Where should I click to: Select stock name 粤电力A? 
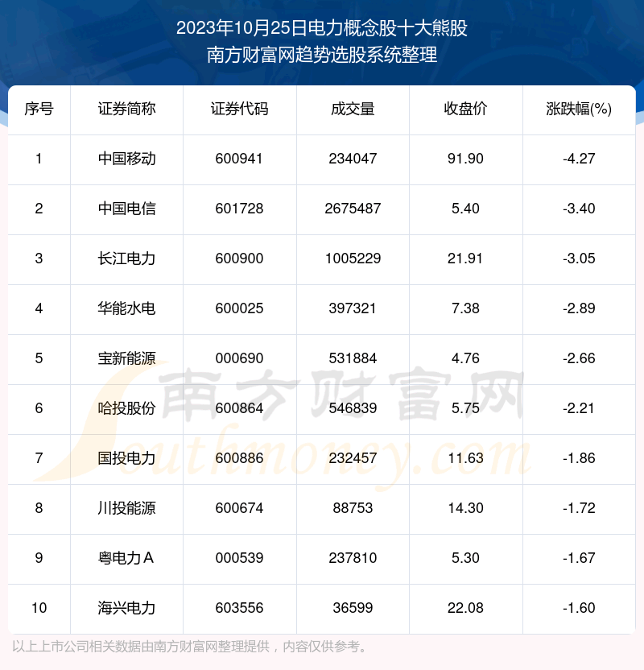tap(126, 558)
